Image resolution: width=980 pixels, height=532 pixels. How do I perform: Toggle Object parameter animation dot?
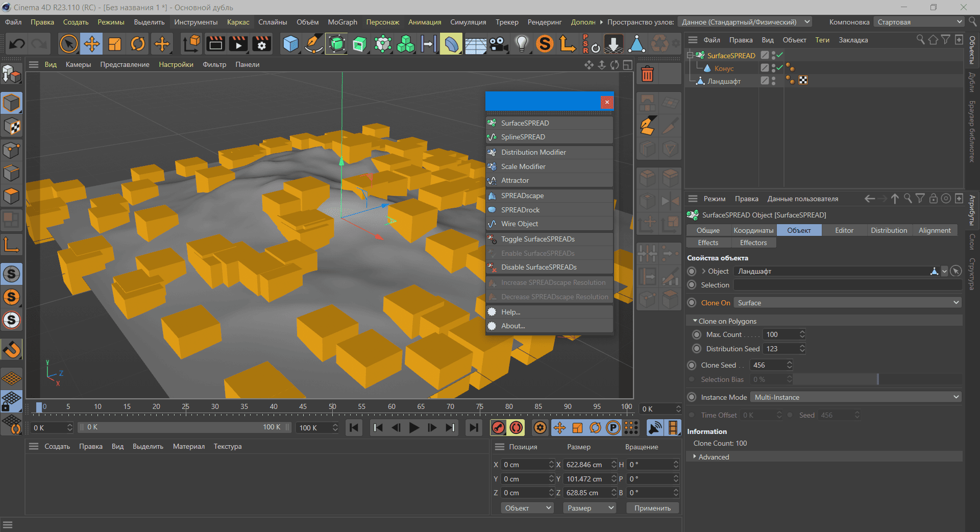[x=692, y=271]
